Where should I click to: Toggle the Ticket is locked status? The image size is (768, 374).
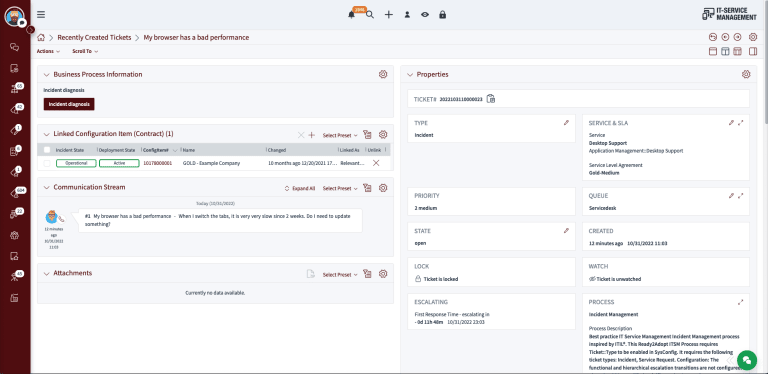pyautogui.click(x=436, y=279)
